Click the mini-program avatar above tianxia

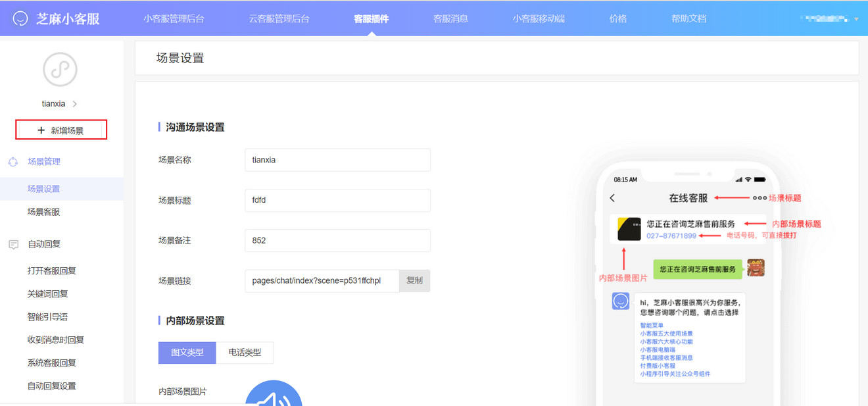[x=60, y=69]
